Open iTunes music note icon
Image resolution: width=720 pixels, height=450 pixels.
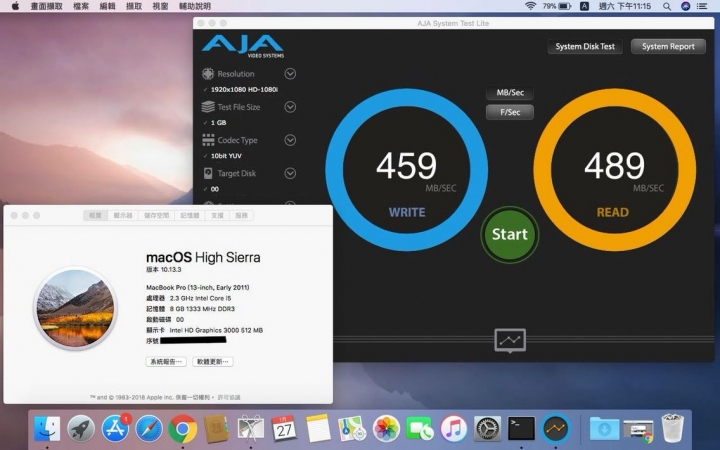click(x=453, y=429)
